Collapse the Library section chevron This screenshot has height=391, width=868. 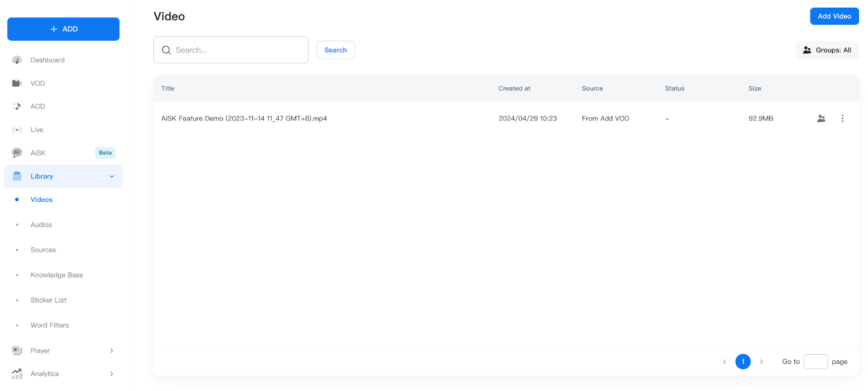[x=112, y=176]
